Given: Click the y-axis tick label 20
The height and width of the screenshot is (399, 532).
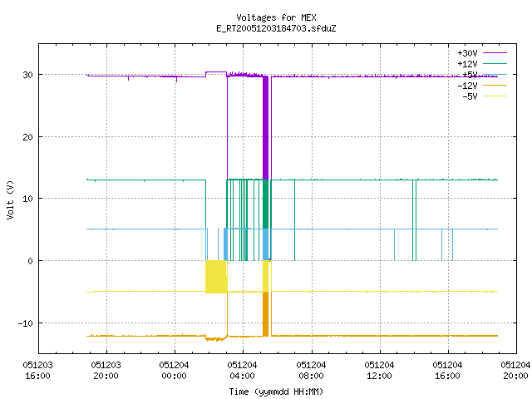Looking at the screenshot, I should [27, 137].
